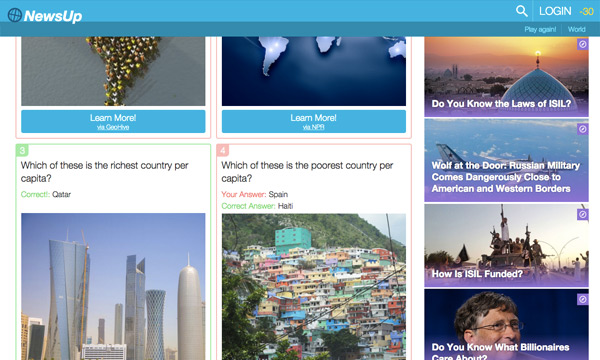Open the Do You Know the Laws of ISIL? article
The height and width of the screenshot is (360, 600).
506,77
